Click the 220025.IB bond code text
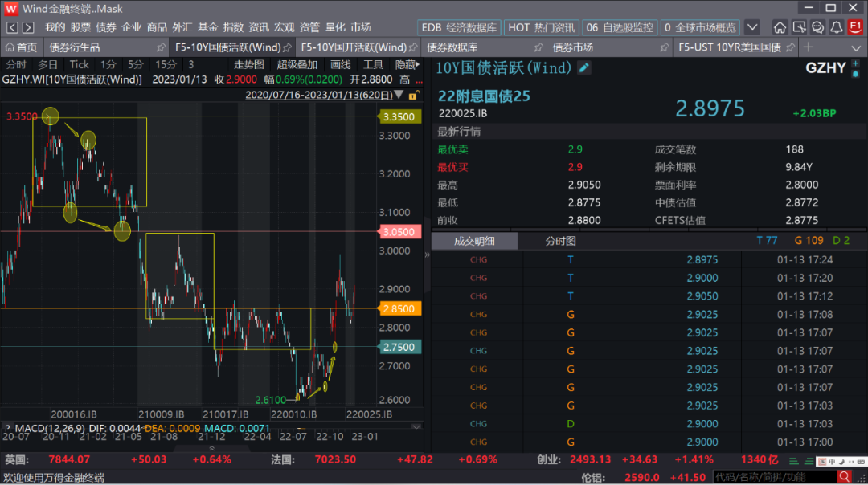 click(463, 113)
